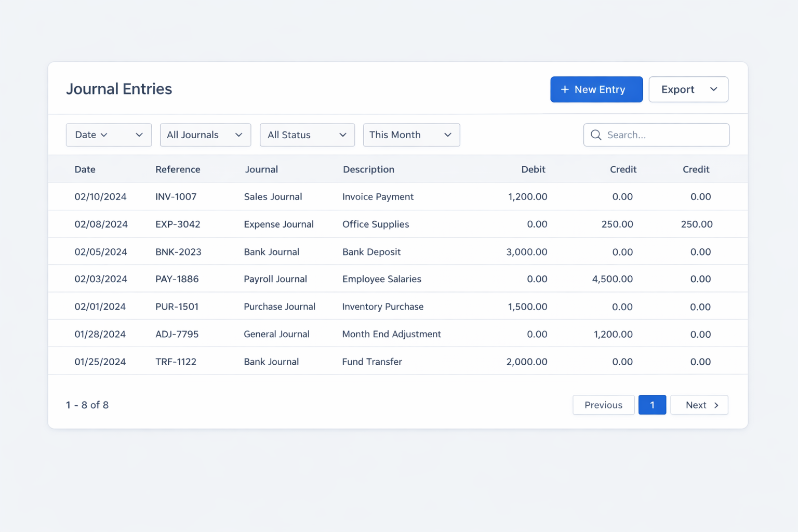Select the TRF-1122 Fund Transfer row
The height and width of the screenshot is (532, 798).
(371, 362)
